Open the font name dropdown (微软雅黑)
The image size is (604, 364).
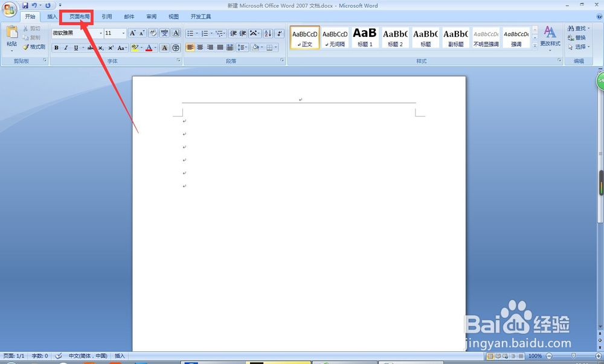coord(101,33)
